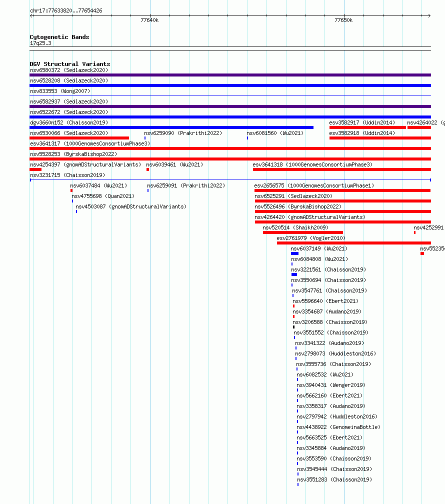Click nsv6039461 (Wu2021) label
Screen dimensions: 445x504
click(174, 164)
